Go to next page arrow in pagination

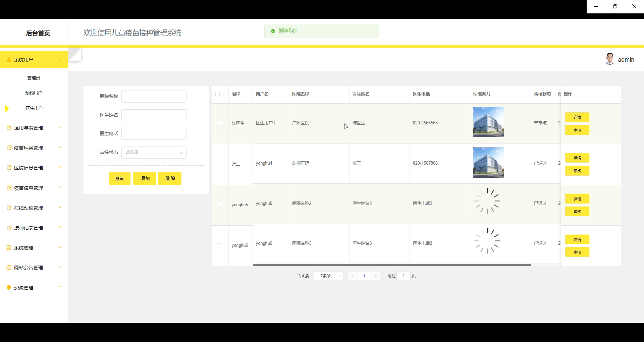376,276
